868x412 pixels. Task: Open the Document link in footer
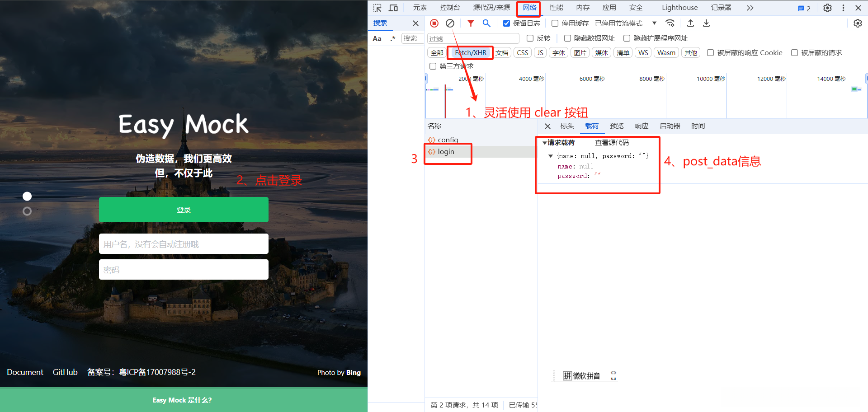click(x=25, y=372)
